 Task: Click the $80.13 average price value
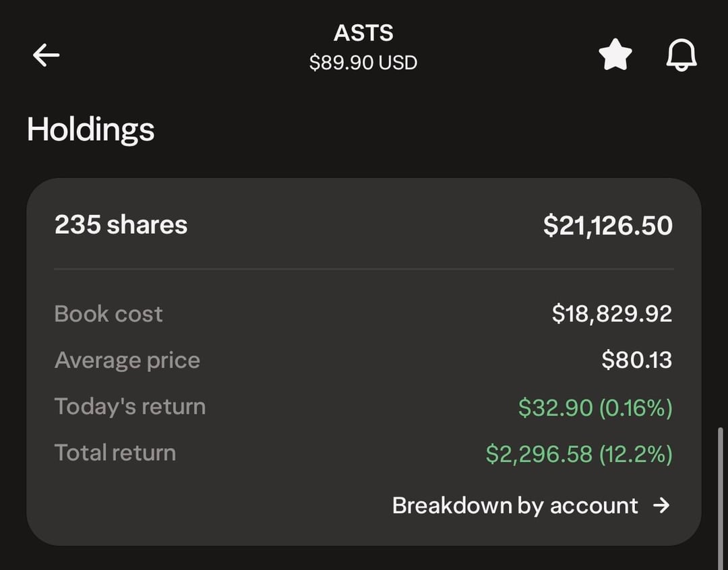pyautogui.click(x=636, y=360)
